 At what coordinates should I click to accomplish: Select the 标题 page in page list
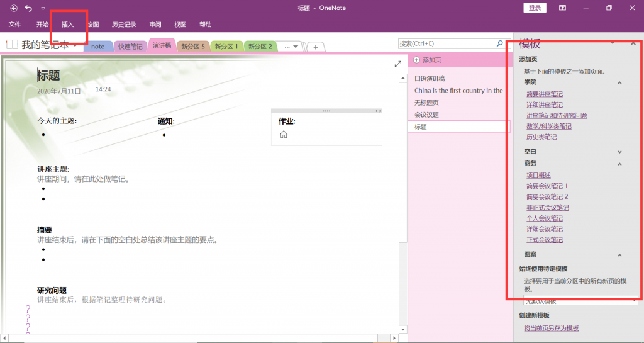tap(458, 127)
